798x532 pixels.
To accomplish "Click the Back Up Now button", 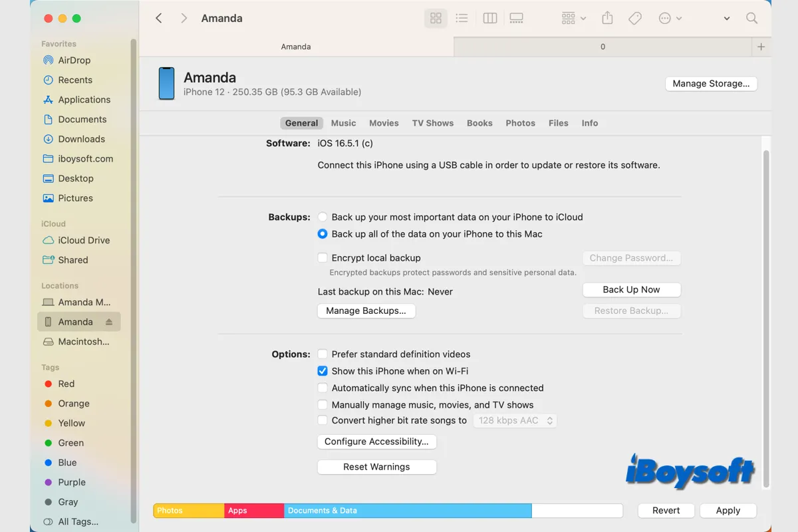I will point(631,290).
